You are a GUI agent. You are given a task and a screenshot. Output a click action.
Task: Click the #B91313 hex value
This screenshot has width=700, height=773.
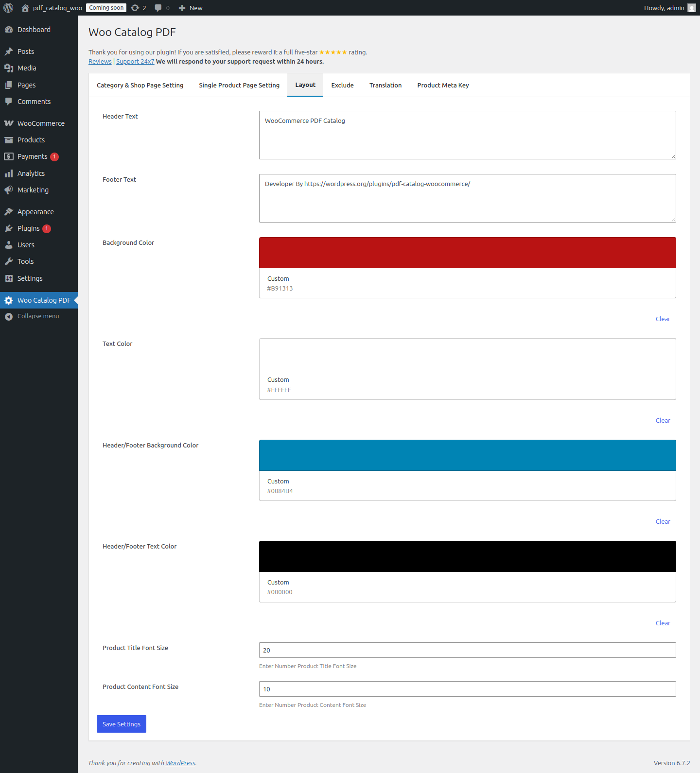[280, 289]
